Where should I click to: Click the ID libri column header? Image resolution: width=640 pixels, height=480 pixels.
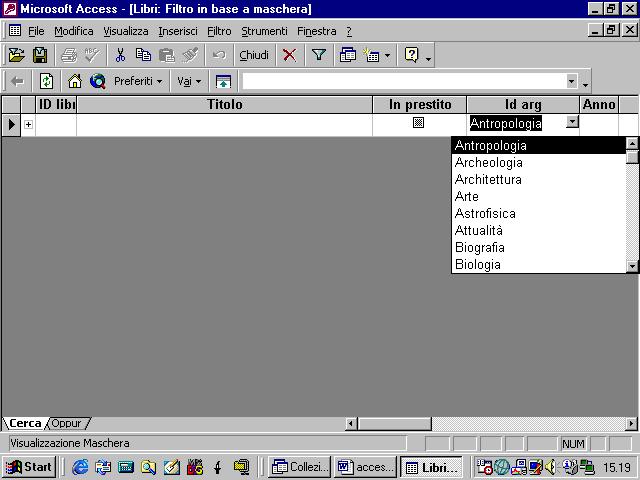coord(56,104)
